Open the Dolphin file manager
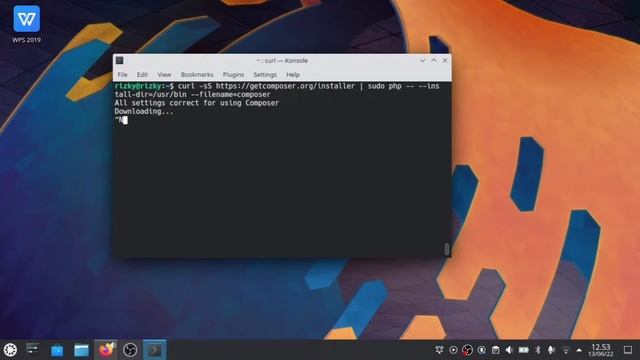Image resolution: width=640 pixels, height=360 pixels. click(81, 350)
